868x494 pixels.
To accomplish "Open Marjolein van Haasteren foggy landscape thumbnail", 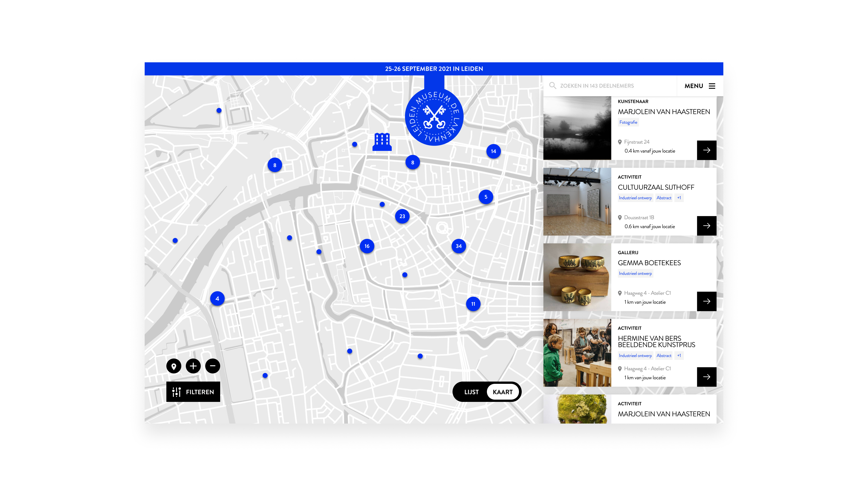I will tap(577, 128).
